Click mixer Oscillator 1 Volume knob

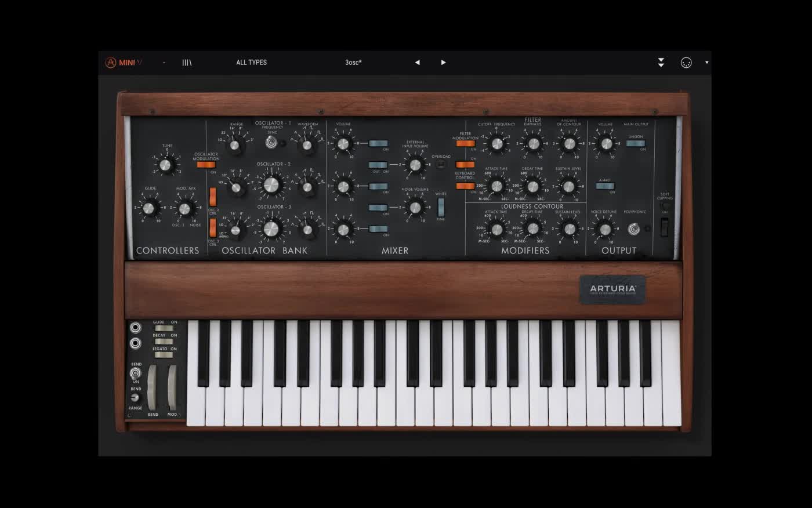[x=343, y=144]
